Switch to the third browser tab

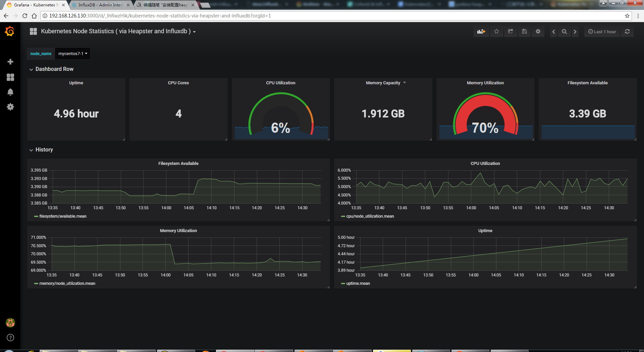[165, 5]
